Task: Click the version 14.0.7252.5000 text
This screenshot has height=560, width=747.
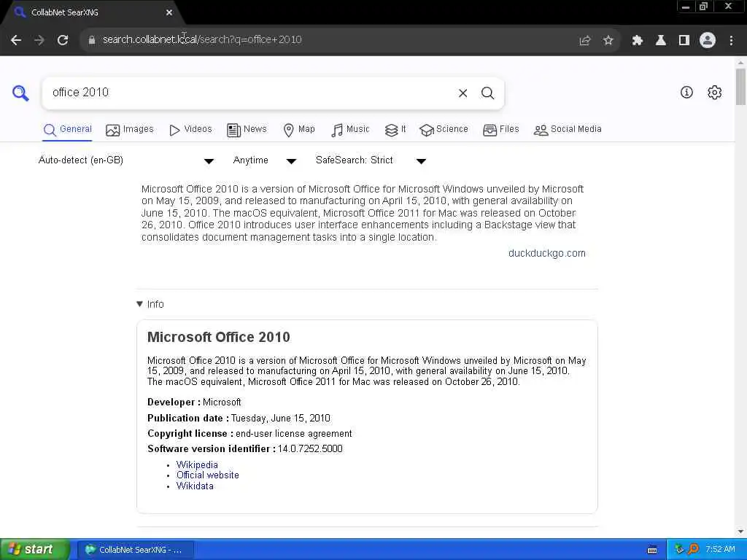Action: click(310, 449)
